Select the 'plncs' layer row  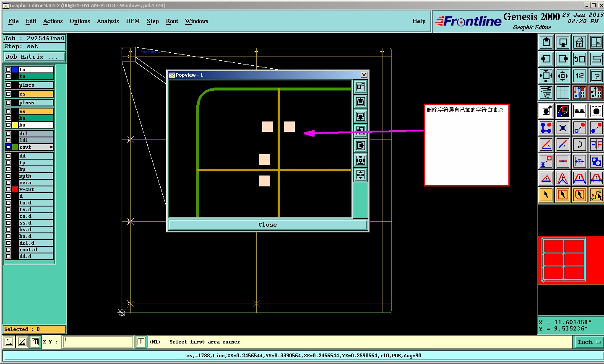click(x=36, y=85)
